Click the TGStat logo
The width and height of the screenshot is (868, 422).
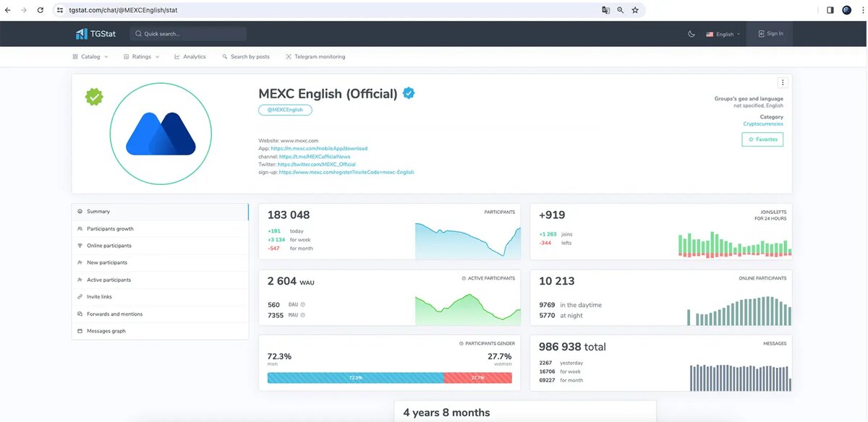pos(92,34)
